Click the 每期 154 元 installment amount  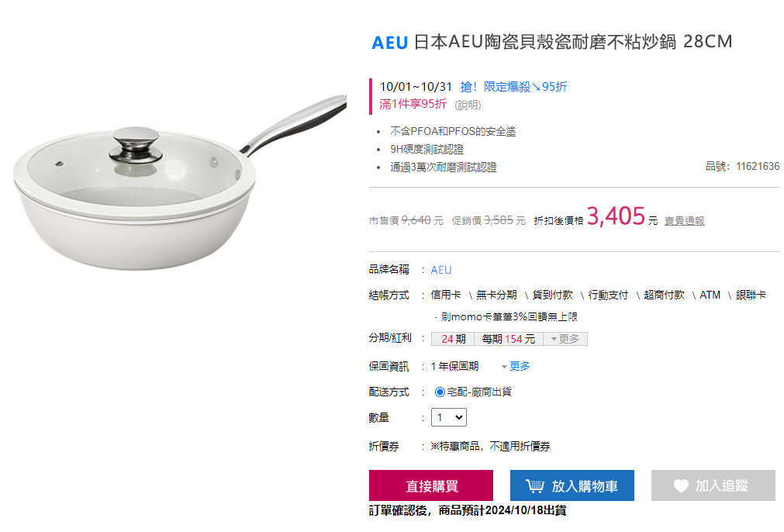coord(509,339)
